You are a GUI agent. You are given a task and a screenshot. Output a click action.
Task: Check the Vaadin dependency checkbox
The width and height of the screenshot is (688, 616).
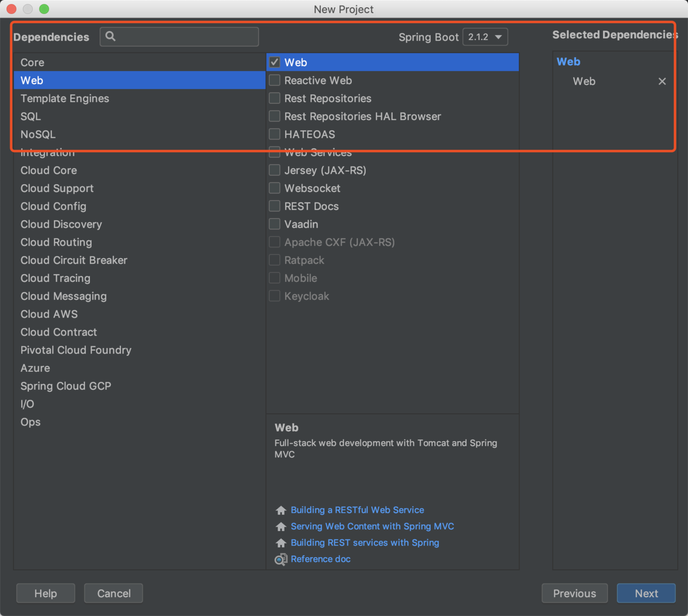(275, 224)
